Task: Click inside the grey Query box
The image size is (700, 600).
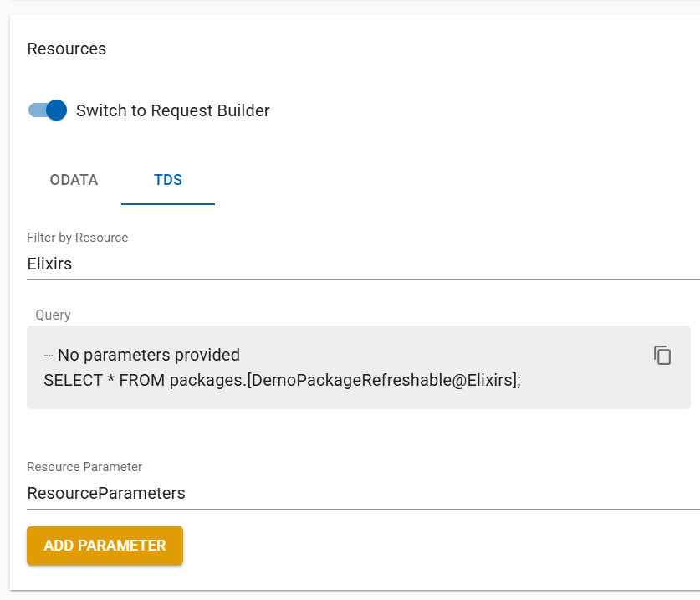Action: 358,390
